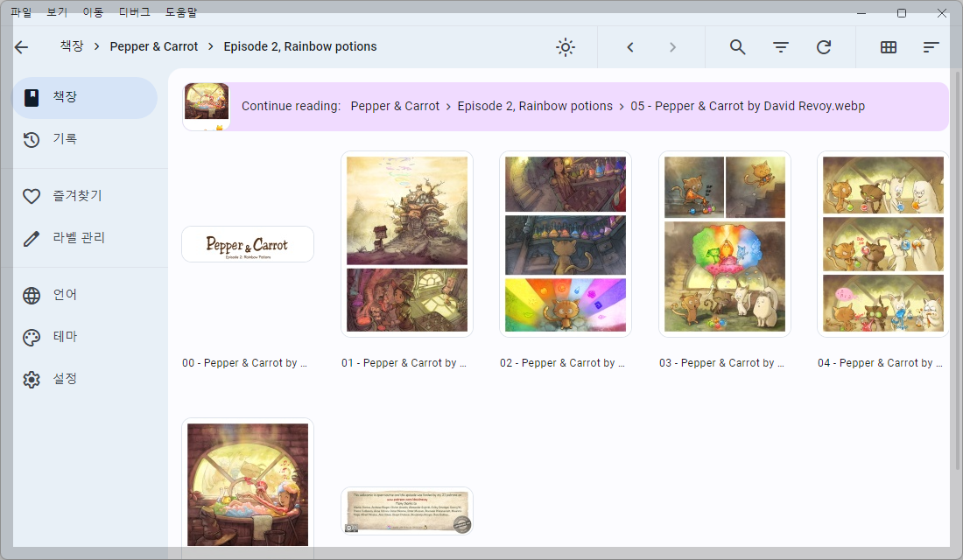Open page 02 potion shelf thumbnail
The width and height of the screenshot is (963, 560).
click(x=565, y=244)
